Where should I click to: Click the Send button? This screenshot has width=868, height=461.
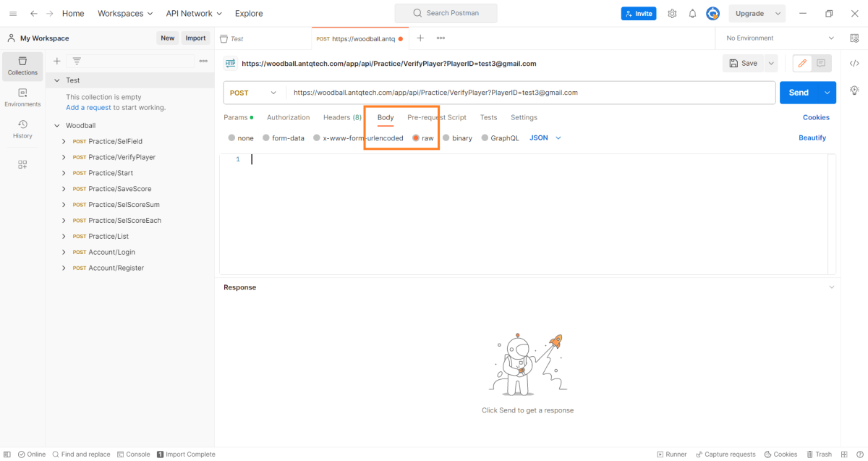pos(799,93)
